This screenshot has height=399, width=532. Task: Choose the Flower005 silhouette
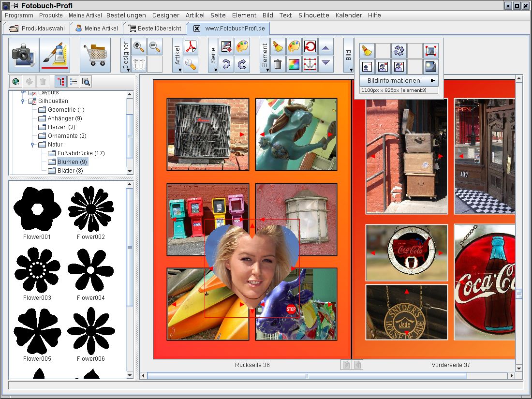tap(37, 335)
